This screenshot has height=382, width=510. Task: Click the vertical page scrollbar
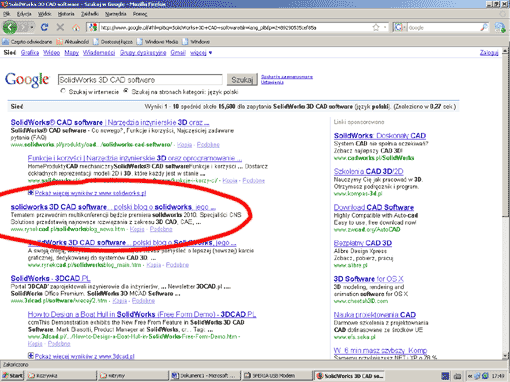505,203
